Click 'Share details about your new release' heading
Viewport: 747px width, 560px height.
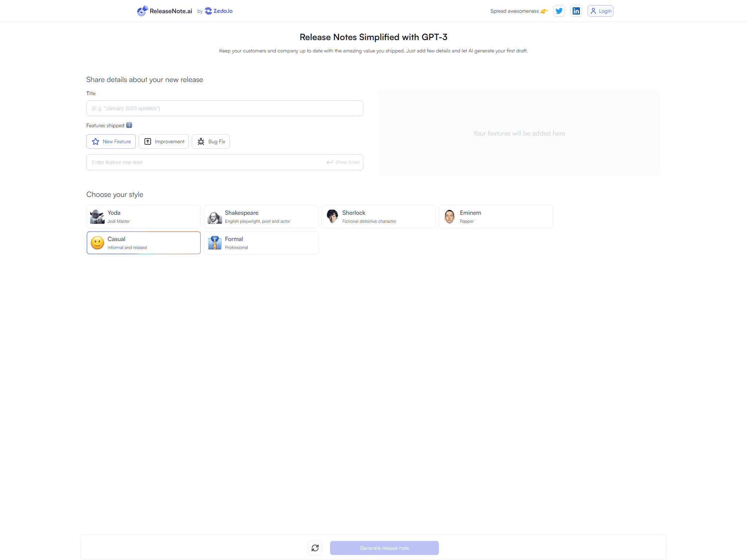[x=145, y=79]
